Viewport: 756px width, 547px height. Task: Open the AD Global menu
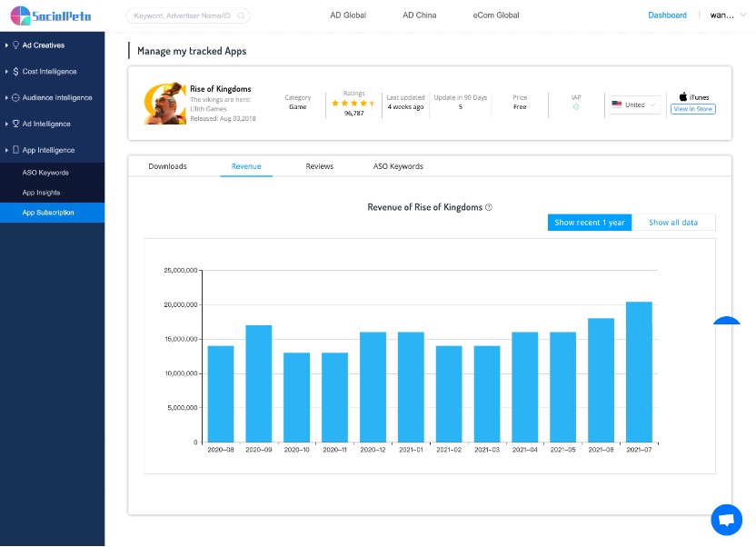(348, 15)
